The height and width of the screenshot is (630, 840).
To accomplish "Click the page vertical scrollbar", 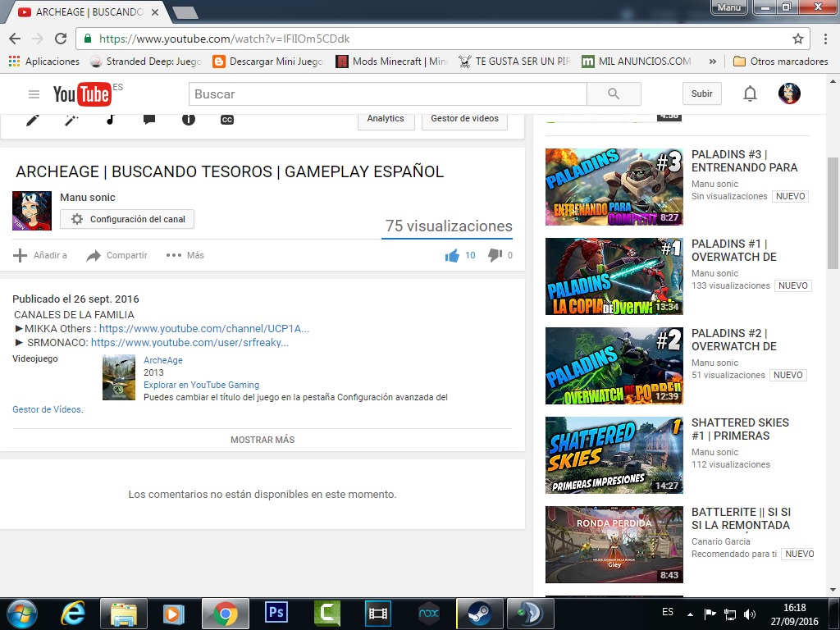I will [x=833, y=212].
